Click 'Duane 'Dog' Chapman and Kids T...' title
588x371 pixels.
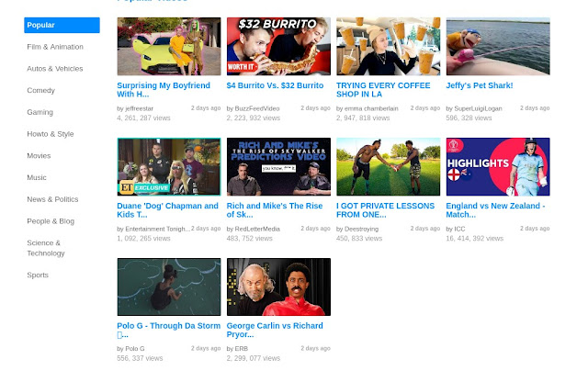167,210
